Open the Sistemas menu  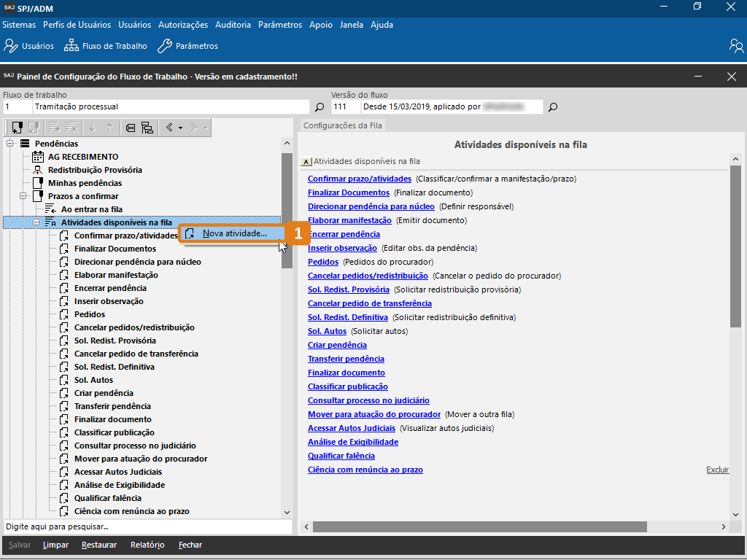click(19, 25)
